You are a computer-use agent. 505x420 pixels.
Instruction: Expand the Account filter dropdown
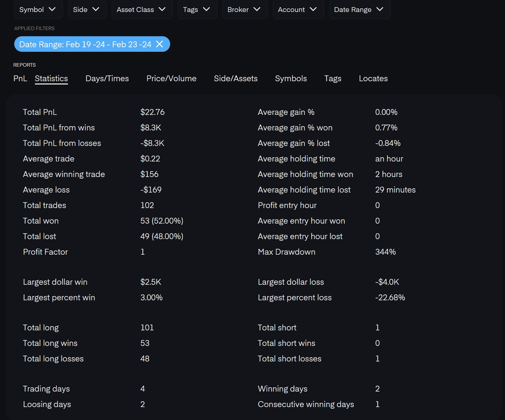(298, 9)
